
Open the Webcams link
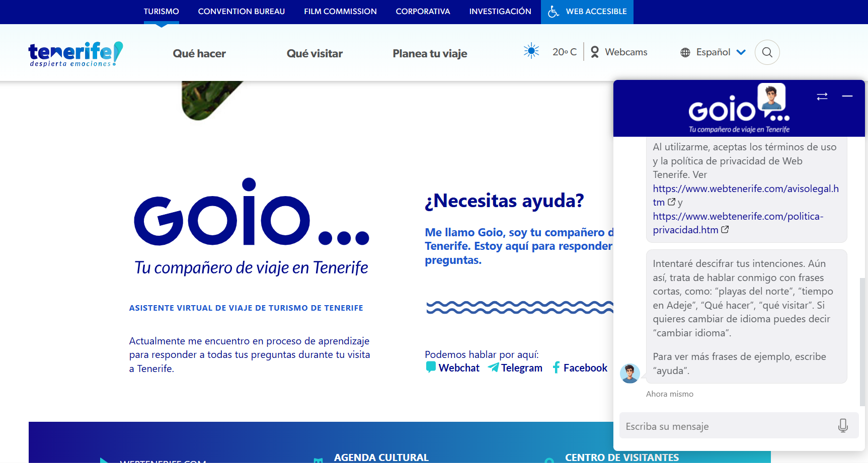[x=619, y=52]
